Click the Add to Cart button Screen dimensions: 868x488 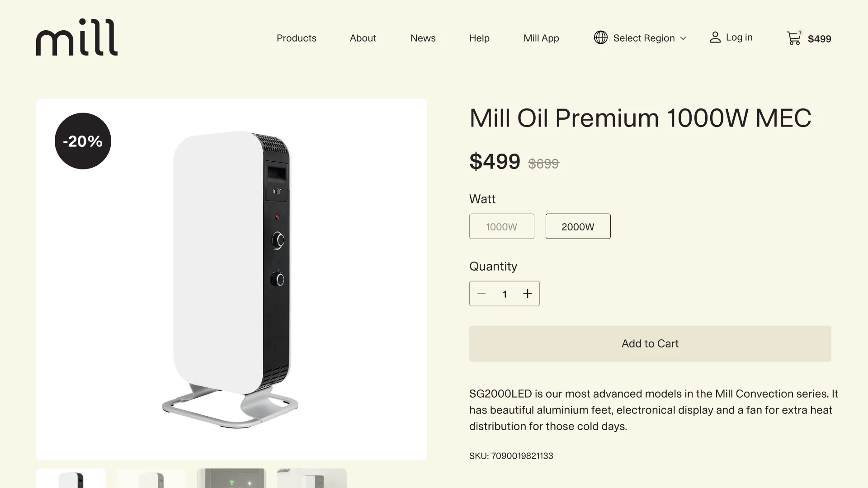coord(650,344)
